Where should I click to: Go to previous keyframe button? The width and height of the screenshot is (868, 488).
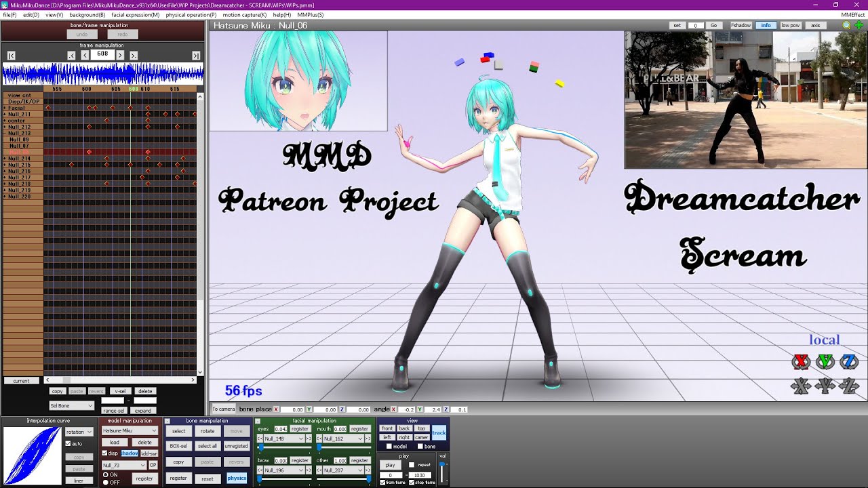[71, 56]
